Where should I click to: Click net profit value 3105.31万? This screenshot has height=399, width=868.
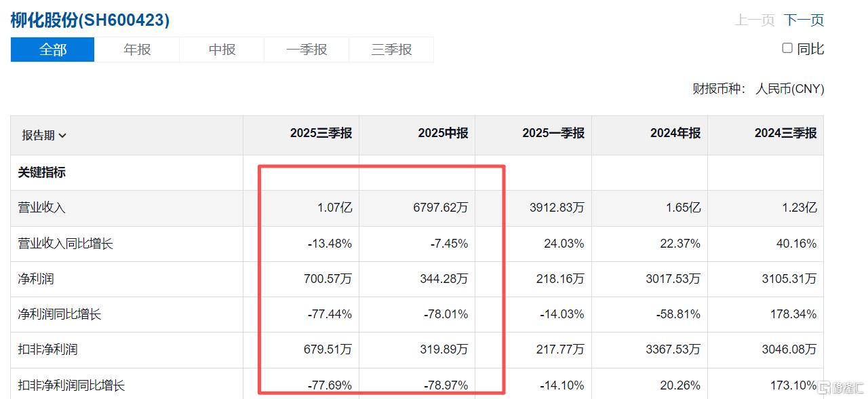point(789,279)
